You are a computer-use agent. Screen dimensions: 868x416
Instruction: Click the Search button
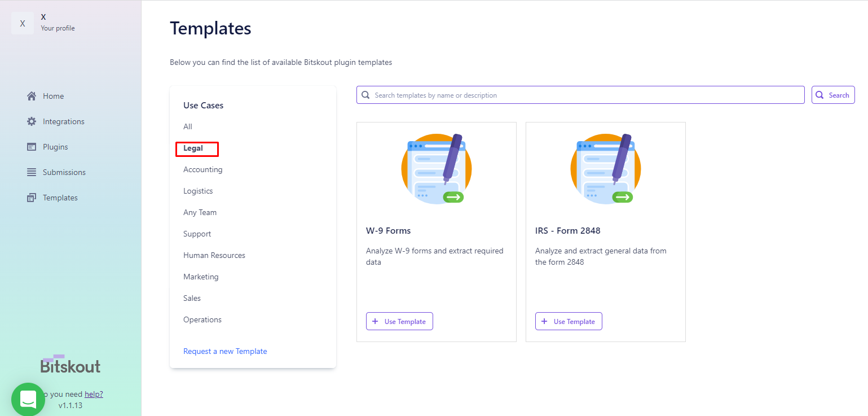833,95
